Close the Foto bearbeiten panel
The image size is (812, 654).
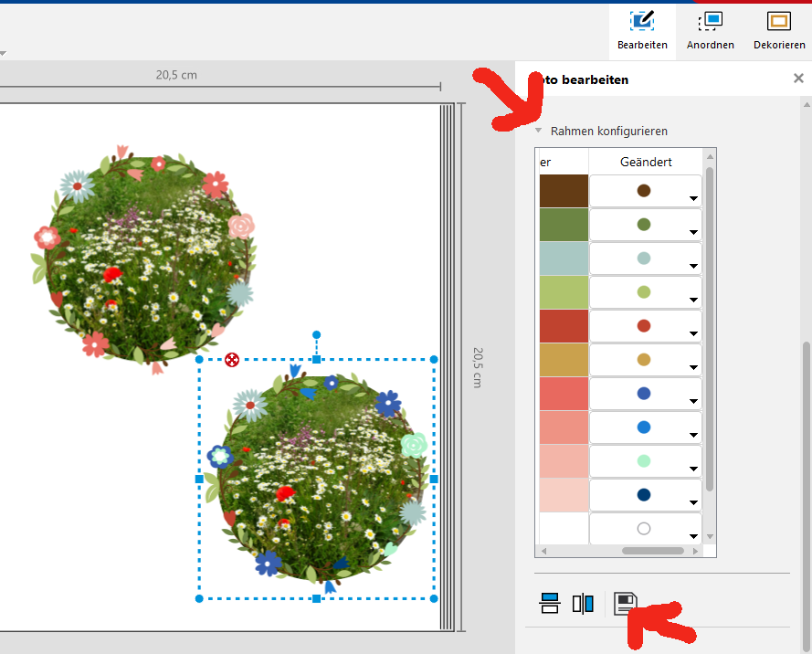[798, 79]
